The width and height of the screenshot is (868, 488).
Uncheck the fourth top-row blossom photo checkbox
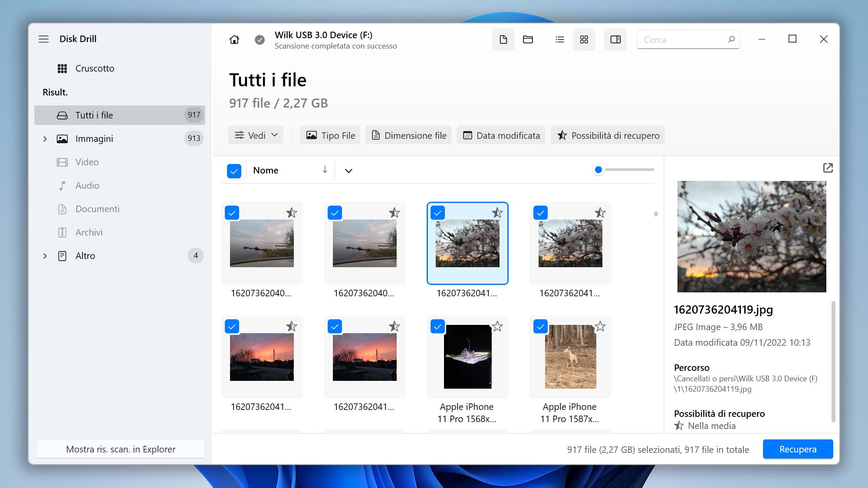pyautogui.click(x=541, y=213)
